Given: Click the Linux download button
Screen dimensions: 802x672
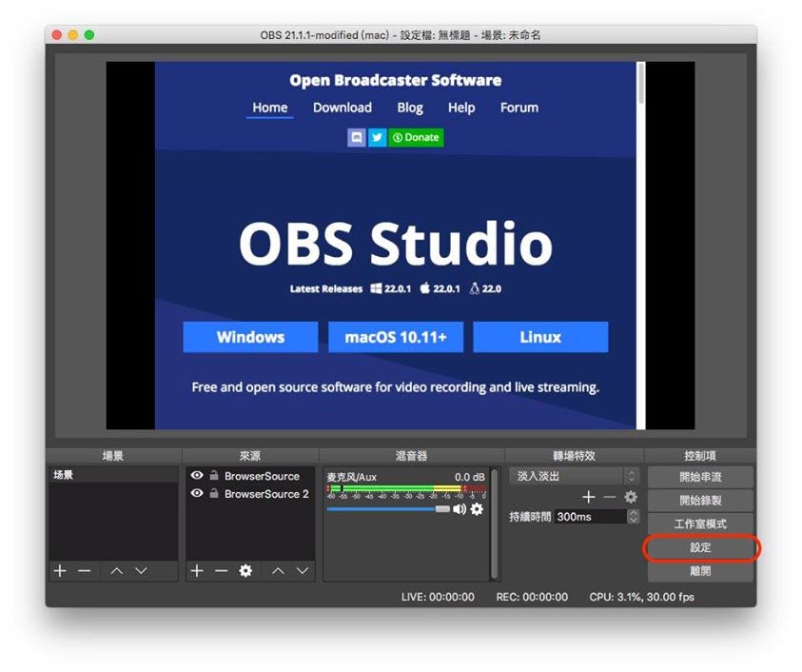Looking at the screenshot, I should (540, 337).
